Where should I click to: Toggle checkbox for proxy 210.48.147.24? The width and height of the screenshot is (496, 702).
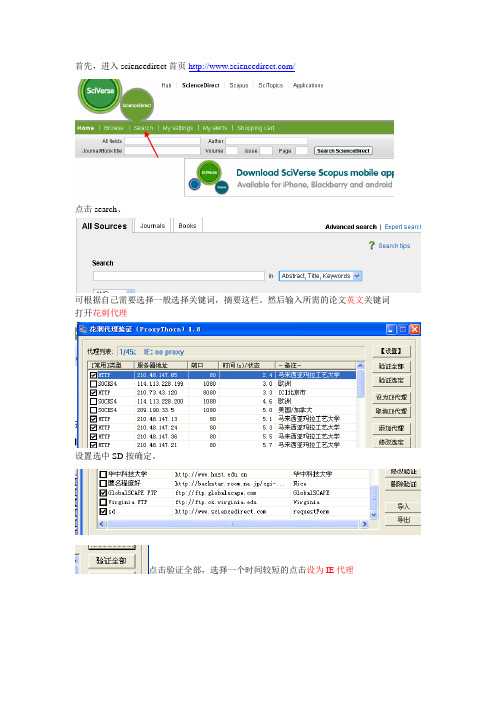(x=94, y=428)
